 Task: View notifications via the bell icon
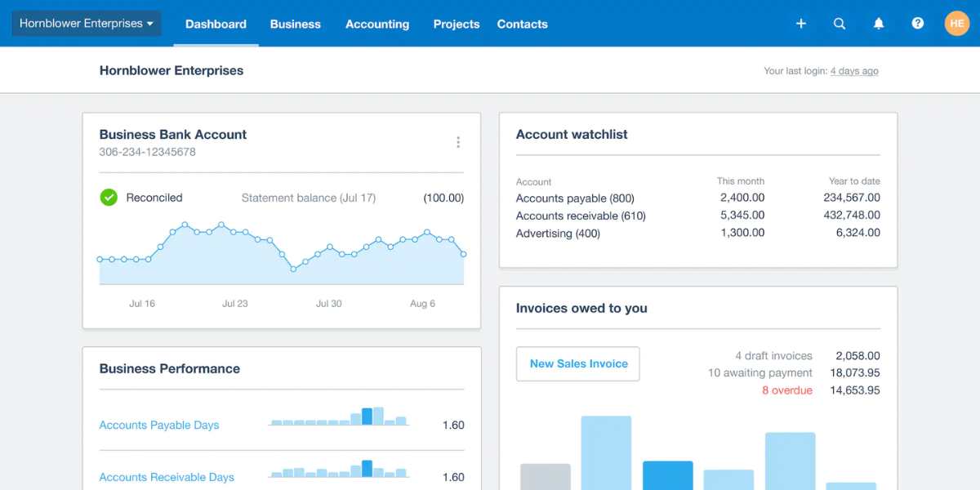(879, 24)
